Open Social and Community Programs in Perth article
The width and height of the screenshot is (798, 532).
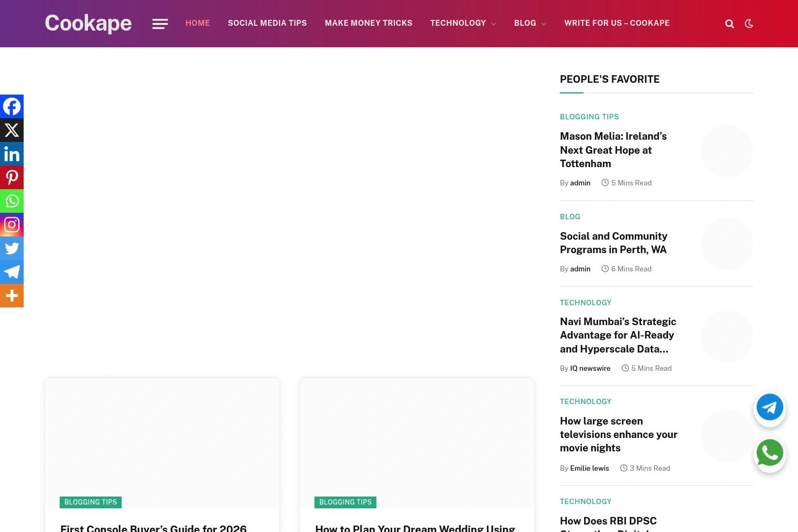click(x=613, y=243)
